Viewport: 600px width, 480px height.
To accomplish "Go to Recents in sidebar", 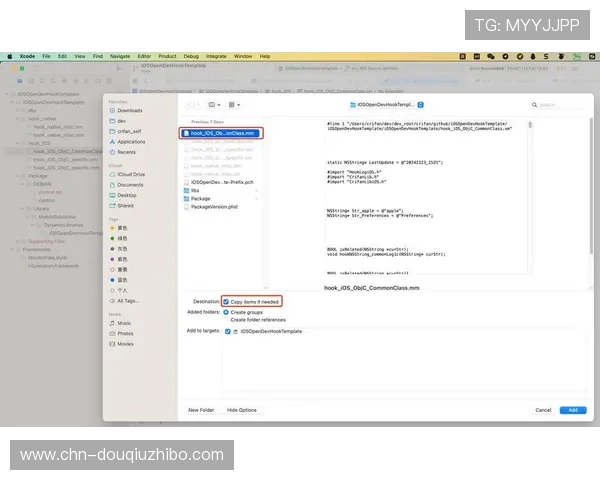I will [127, 152].
